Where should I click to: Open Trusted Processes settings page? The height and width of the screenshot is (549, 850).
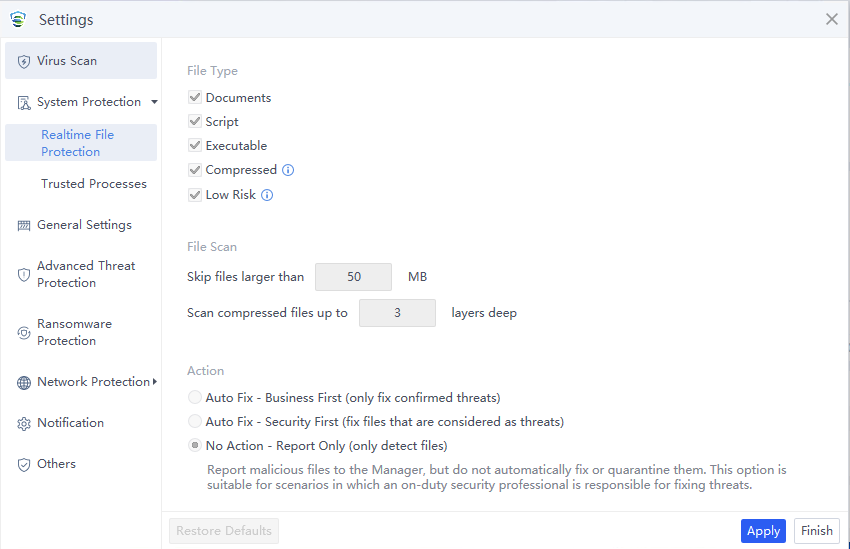[x=94, y=184]
